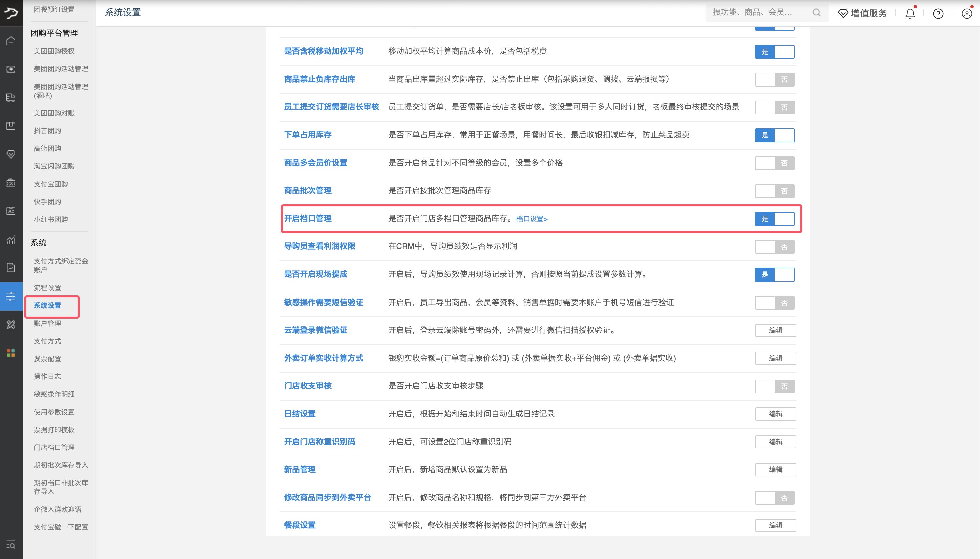
Task: Open 美团团购授权 under 团购平台管理
Action: coord(54,51)
